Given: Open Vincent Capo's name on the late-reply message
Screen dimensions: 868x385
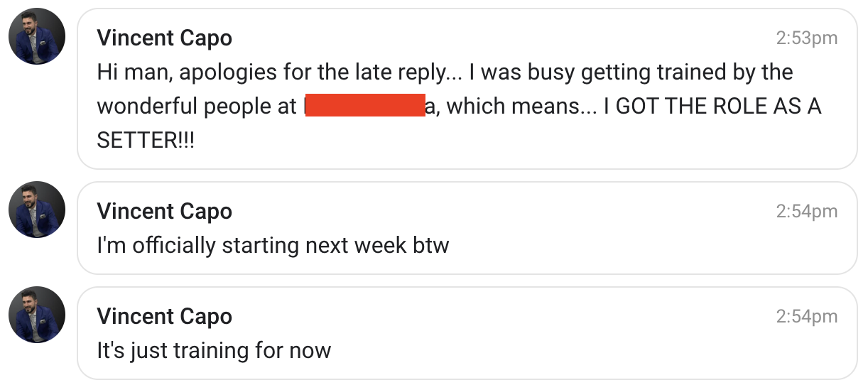Looking at the screenshot, I should tap(164, 38).
